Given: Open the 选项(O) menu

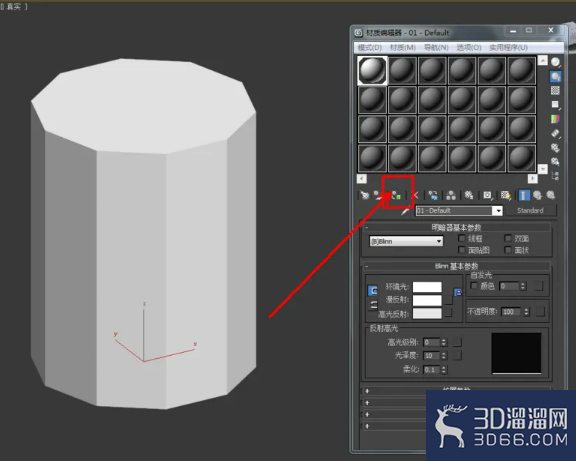Looking at the screenshot, I should tap(469, 48).
